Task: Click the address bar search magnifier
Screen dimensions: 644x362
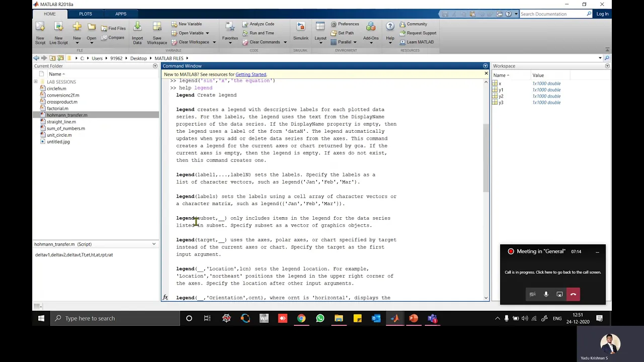Action: click(607, 58)
